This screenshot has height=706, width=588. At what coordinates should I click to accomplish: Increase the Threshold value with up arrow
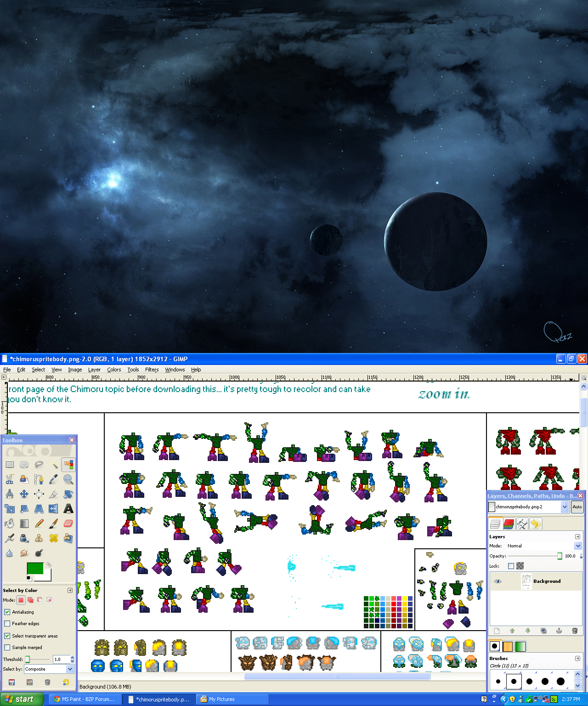pos(72,657)
